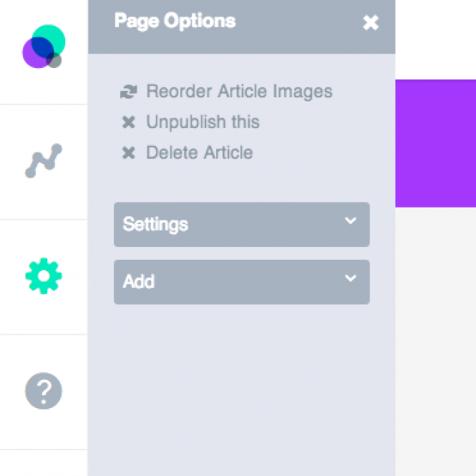Viewport: 476px width, 476px height.
Task: Click the X icon beside Unpublish this
Action: click(129, 122)
